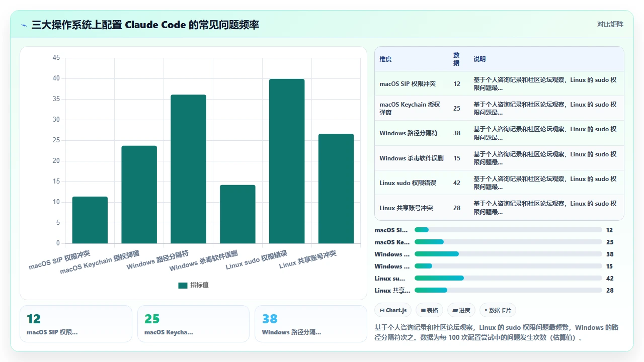Viewport: 644px width, 362px height.
Task: Click the Windows 杀毒软件误删 chart bar
Action: [237, 214]
